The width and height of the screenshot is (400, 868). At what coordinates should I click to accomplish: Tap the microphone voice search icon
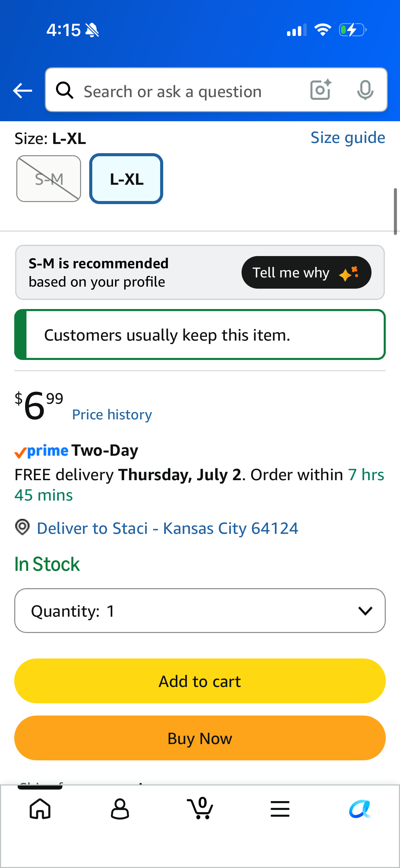click(365, 90)
